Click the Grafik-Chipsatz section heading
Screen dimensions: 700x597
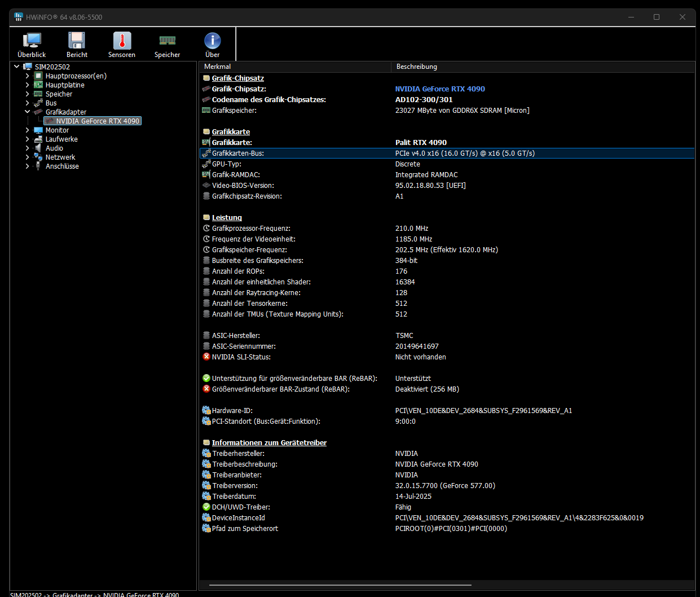[237, 78]
